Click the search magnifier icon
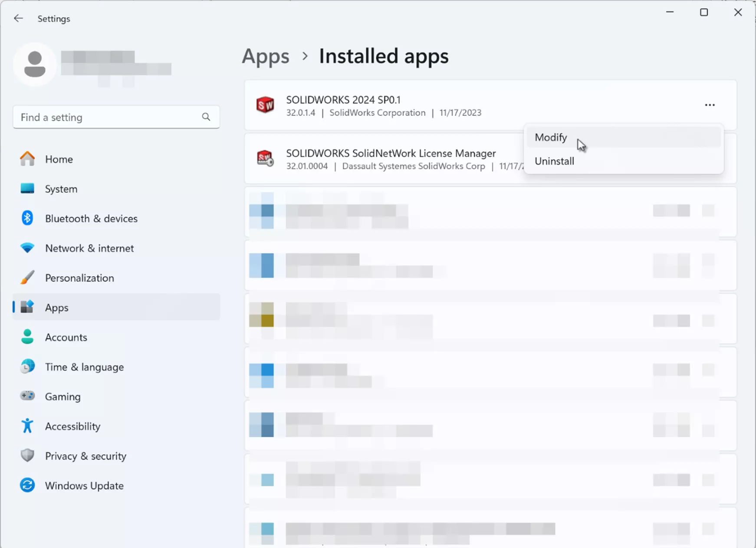The image size is (756, 548). click(206, 117)
